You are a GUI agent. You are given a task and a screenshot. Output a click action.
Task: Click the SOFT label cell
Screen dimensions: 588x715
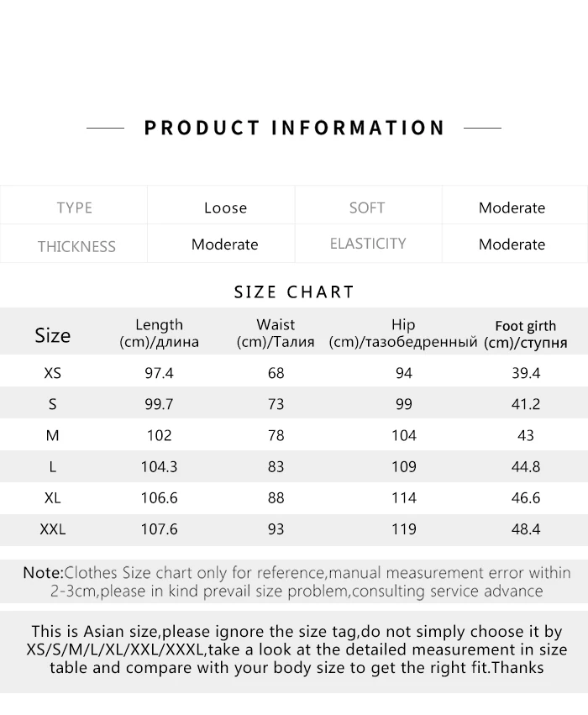pos(367,208)
